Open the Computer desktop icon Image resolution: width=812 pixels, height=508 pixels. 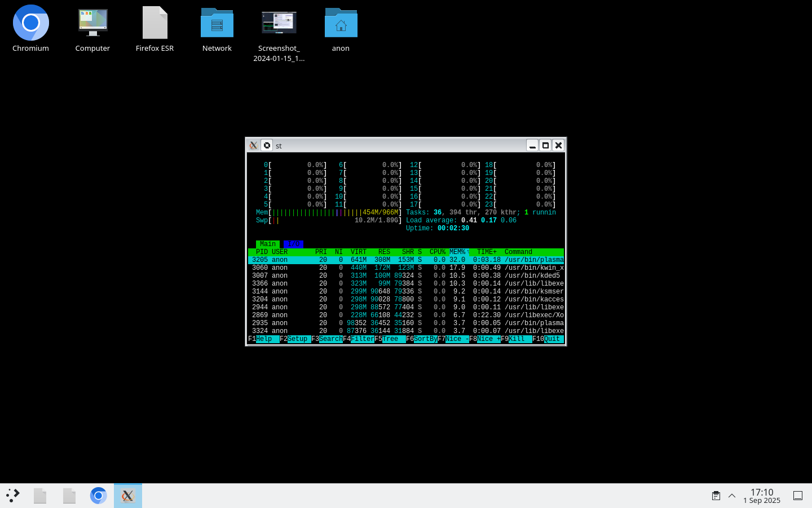pos(92,29)
